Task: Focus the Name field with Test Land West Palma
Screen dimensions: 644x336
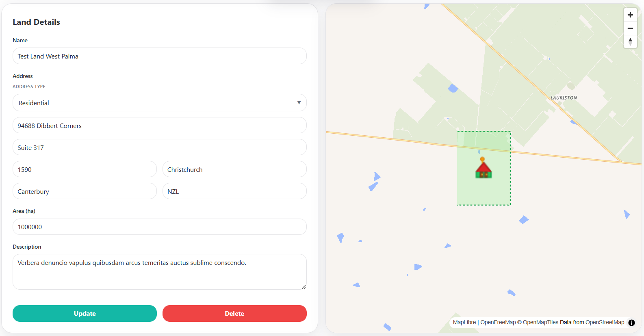Action: (160, 56)
